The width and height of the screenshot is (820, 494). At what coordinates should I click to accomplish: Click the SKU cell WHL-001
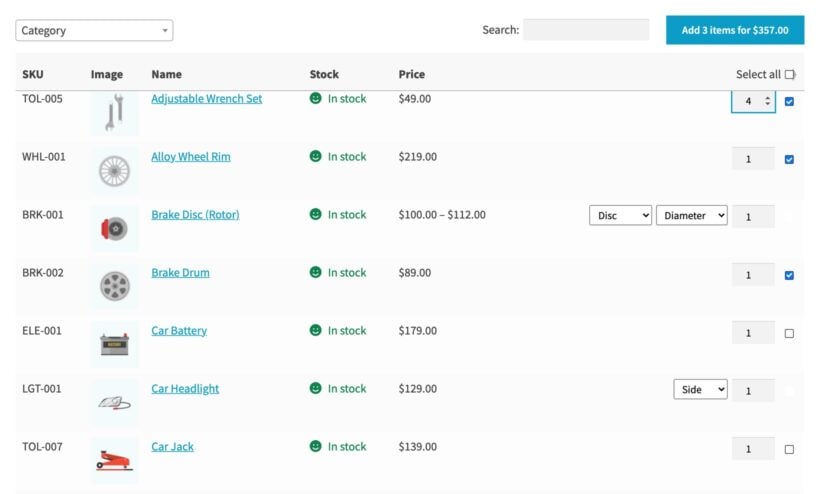pos(44,157)
